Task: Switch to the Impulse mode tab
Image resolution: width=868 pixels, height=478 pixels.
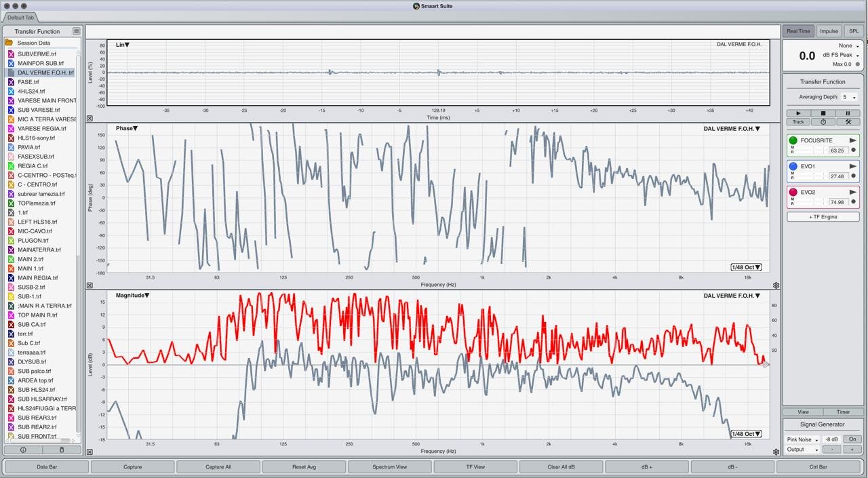Action: point(829,31)
